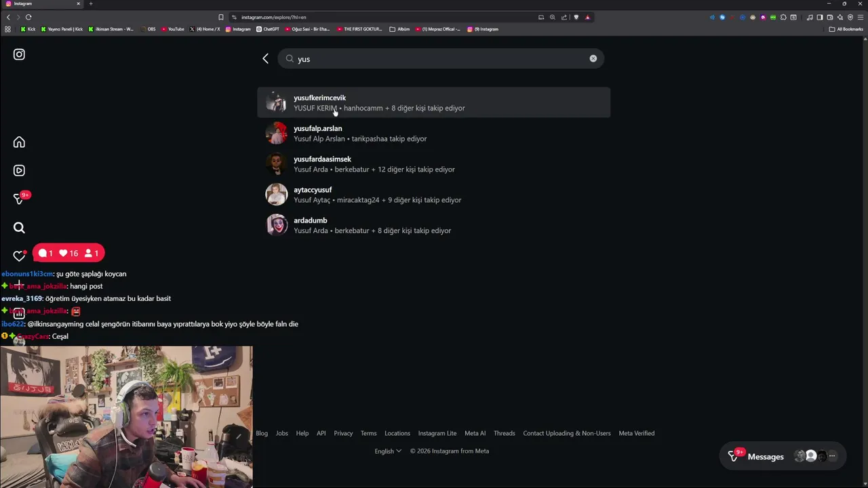The width and height of the screenshot is (868, 488).
Task: Open aytaccyusuf profile picture thumbnail
Action: click(x=276, y=195)
